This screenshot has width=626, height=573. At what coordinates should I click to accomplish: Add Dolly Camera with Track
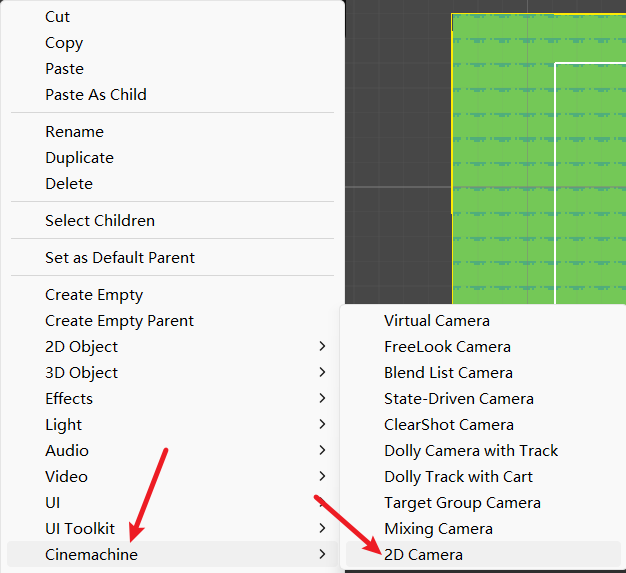[x=471, y=451]
